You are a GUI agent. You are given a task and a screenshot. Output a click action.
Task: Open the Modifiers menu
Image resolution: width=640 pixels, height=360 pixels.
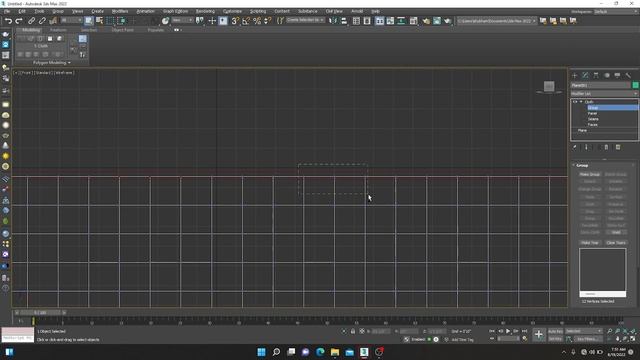(120, 11)
